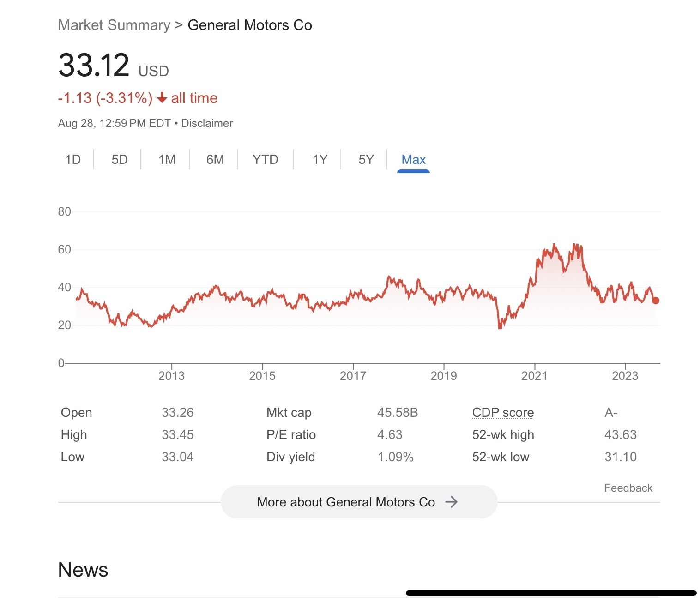This screenshot has height=602, width=700.
Task: Open the Disclaimer link
Action: (x=207, y=123)
